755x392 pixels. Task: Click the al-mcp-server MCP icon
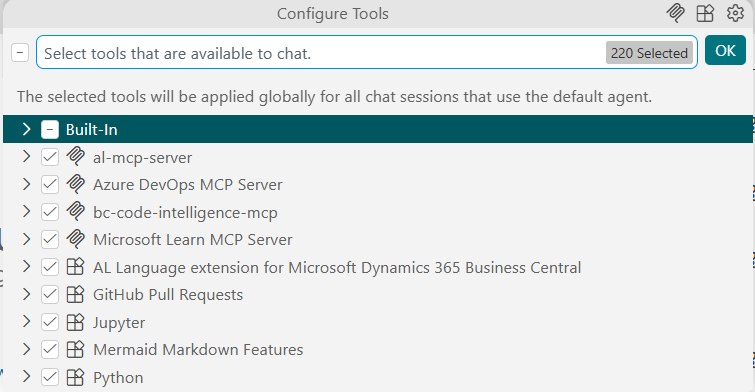pos(75,157)
